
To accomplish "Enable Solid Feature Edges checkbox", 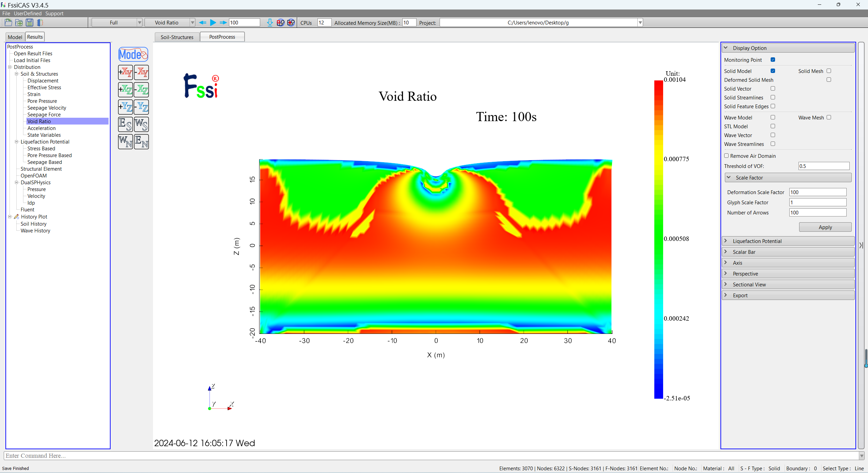I will tap(773, 106).
